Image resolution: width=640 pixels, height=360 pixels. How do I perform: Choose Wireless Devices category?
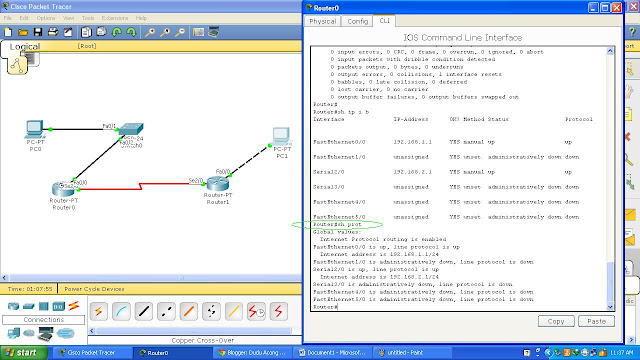59,306
